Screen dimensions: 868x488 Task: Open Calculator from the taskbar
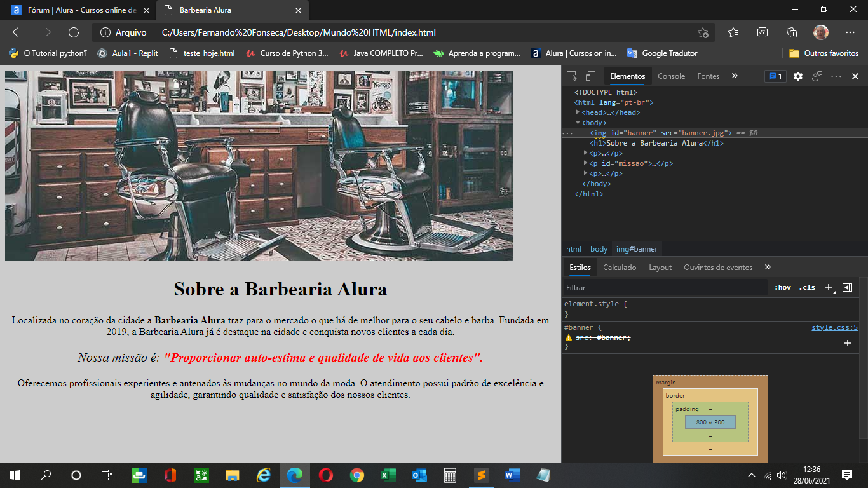pyautogui.click(x=451, y=475)
